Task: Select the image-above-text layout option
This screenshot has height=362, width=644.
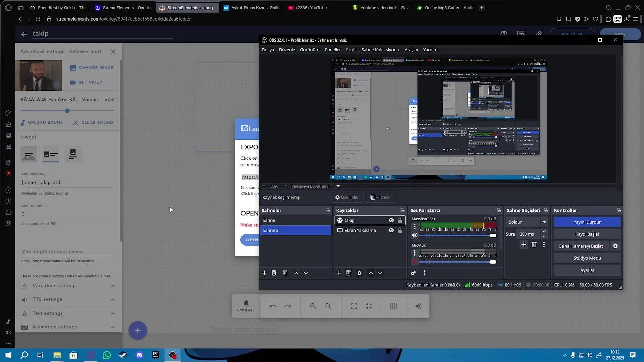Action: click(73, 154)
